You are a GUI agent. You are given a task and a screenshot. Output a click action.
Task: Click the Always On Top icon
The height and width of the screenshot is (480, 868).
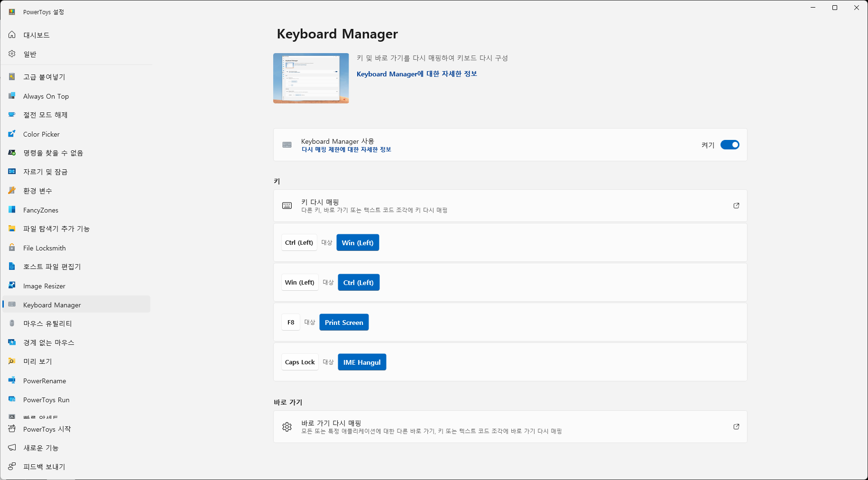(x=12, y=96)
